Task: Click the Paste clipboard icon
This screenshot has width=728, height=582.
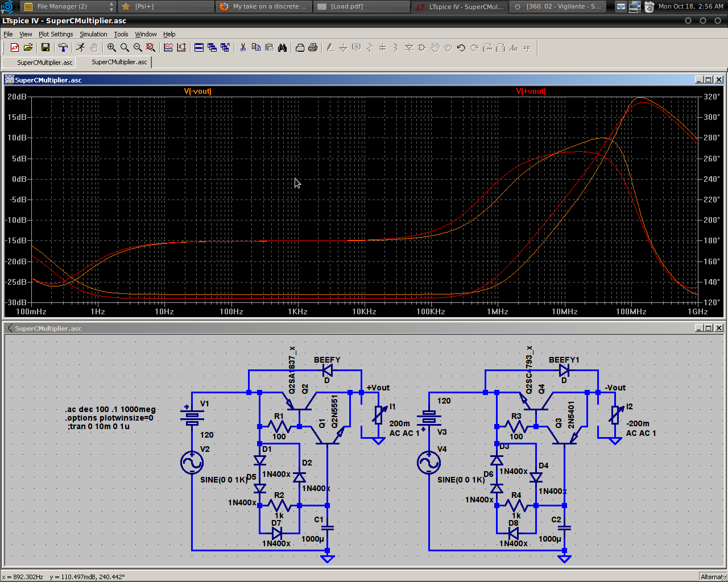Action: 269,48
